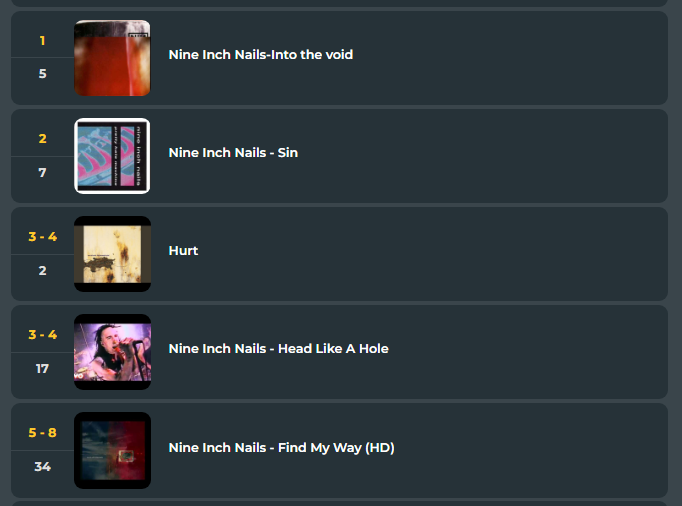Click the yellow 5 - 8 rank label

(42, 432)
